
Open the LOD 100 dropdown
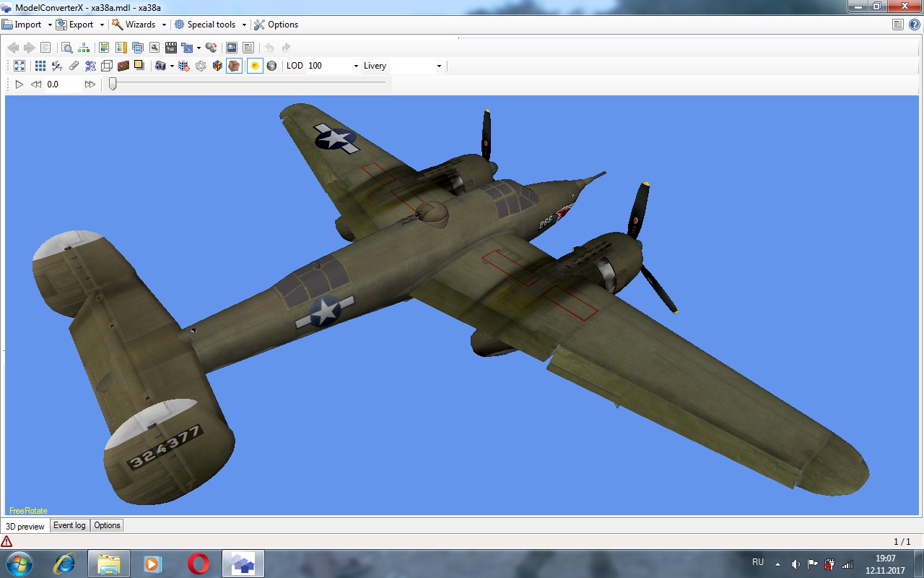(356, 66)
